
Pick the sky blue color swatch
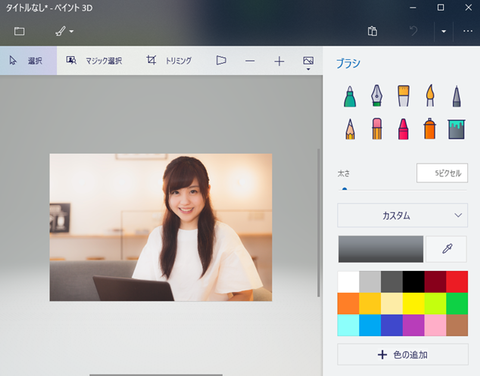(x=370, y=325)
